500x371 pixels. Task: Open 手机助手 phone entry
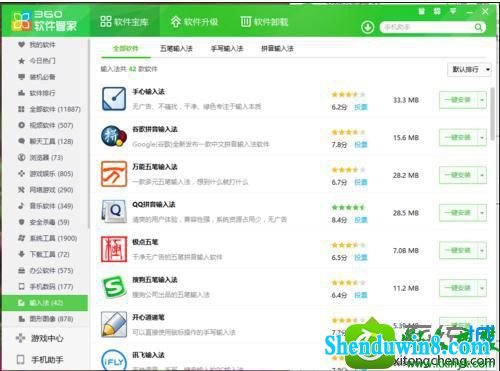[x=40, y=360]
